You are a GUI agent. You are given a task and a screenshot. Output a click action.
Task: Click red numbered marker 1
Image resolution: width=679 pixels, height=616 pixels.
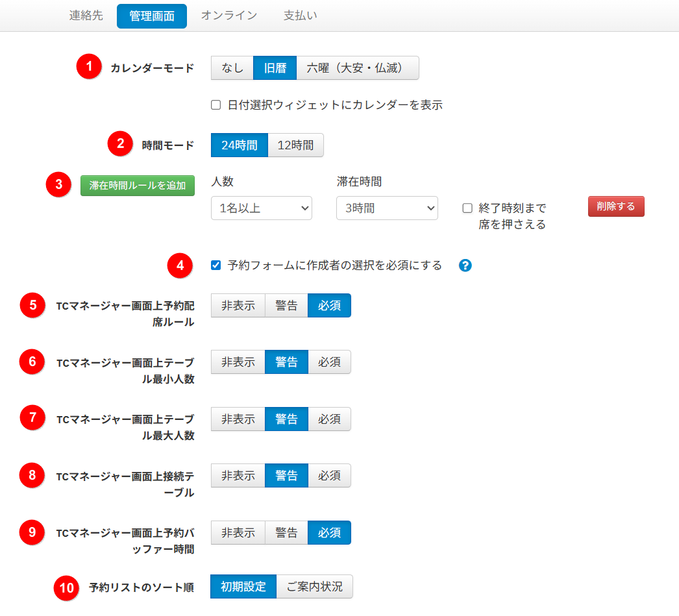pos(89,67)
